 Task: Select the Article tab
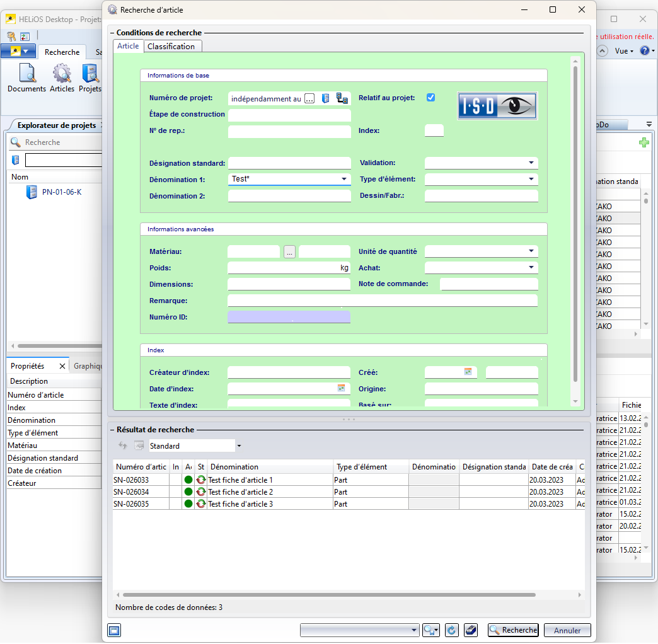pyautogui.click(x=128, y=46)
